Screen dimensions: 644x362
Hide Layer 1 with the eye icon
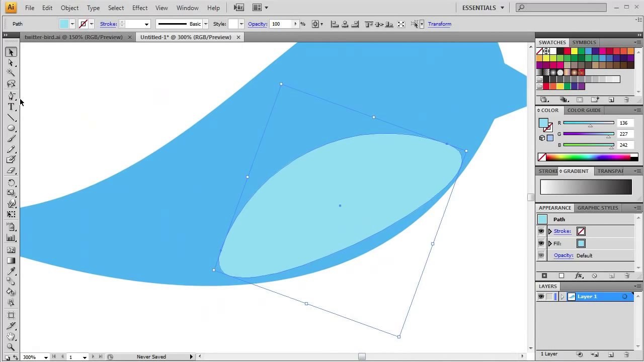pyautogui.click(x=541, y=297)
